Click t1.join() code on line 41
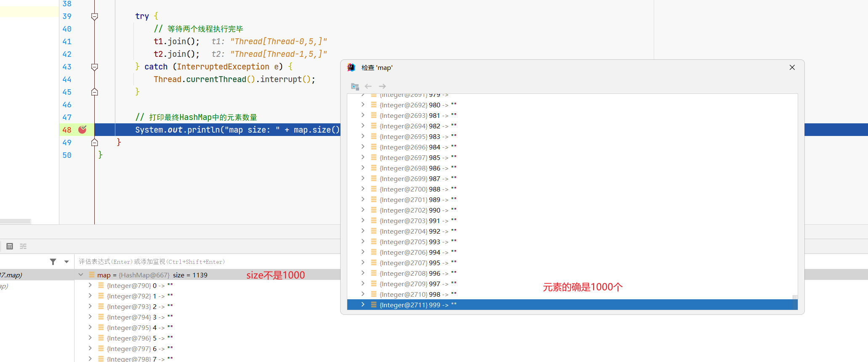 click(177, 41)
